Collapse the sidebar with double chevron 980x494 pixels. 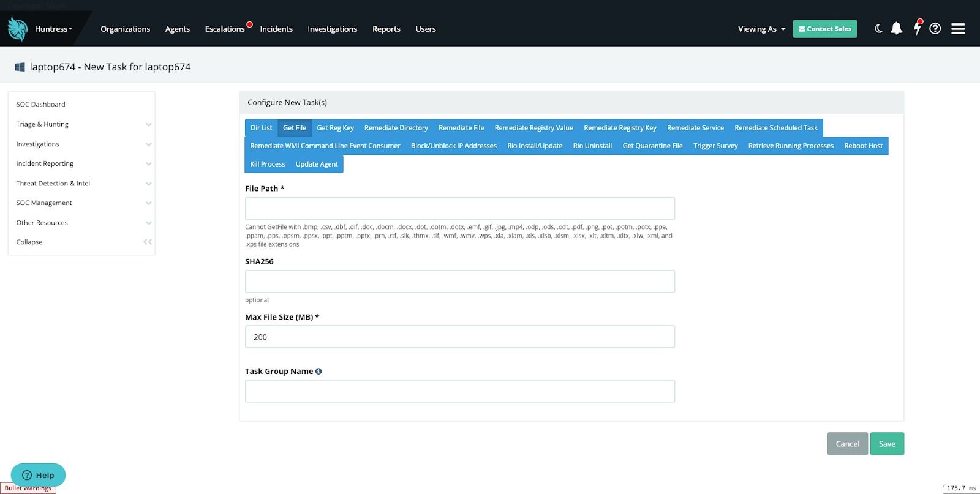pos(148,242)
